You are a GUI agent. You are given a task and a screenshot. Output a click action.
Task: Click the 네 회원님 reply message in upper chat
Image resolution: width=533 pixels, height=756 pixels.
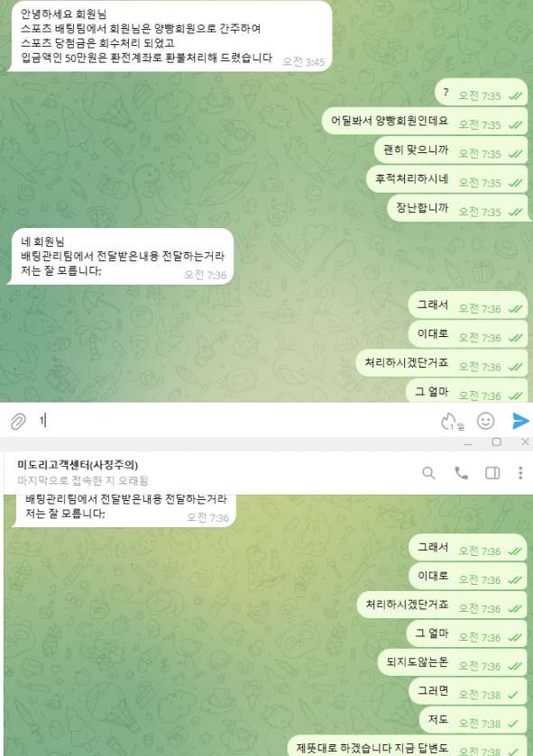click(121, 257)
